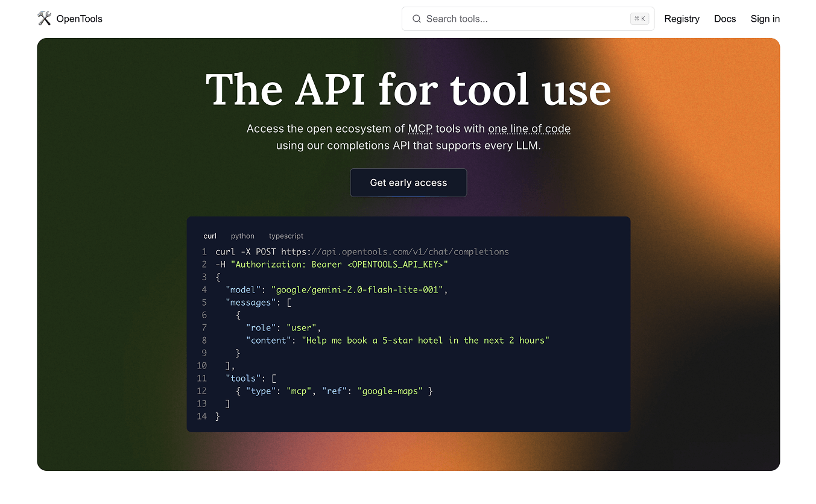
Task: Click the ⌘K keyboard shortcut badge
Action: point(639,19)
